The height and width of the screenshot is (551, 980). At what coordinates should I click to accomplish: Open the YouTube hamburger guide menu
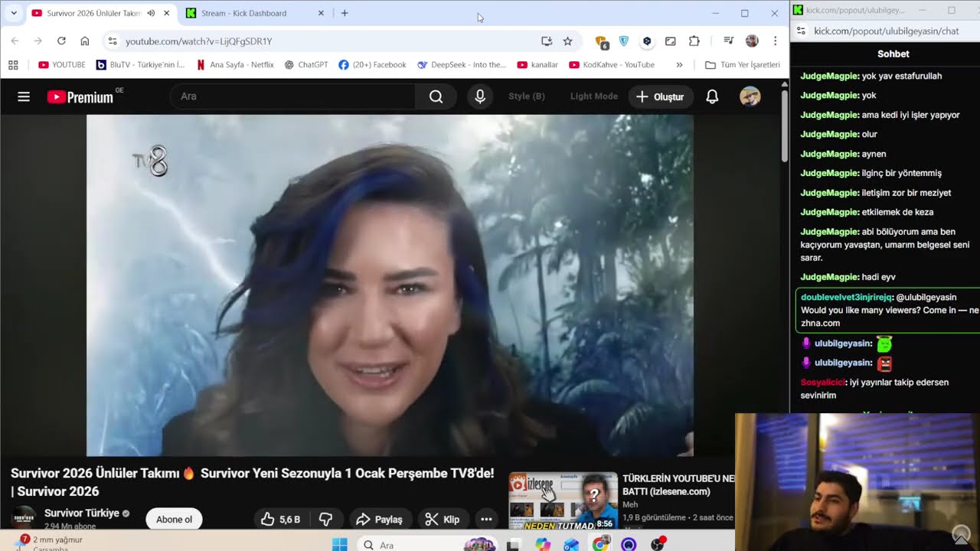pos(24,97)
